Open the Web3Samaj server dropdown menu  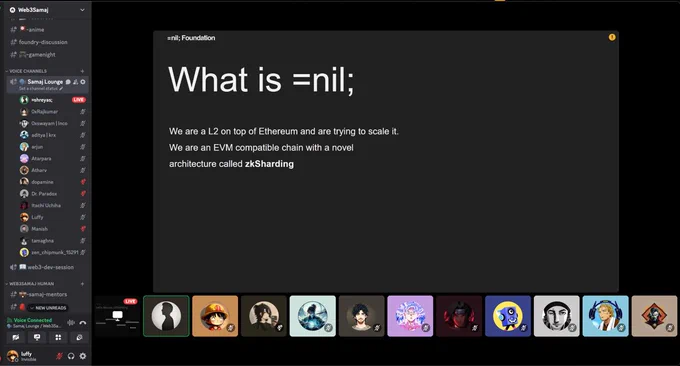82,10
